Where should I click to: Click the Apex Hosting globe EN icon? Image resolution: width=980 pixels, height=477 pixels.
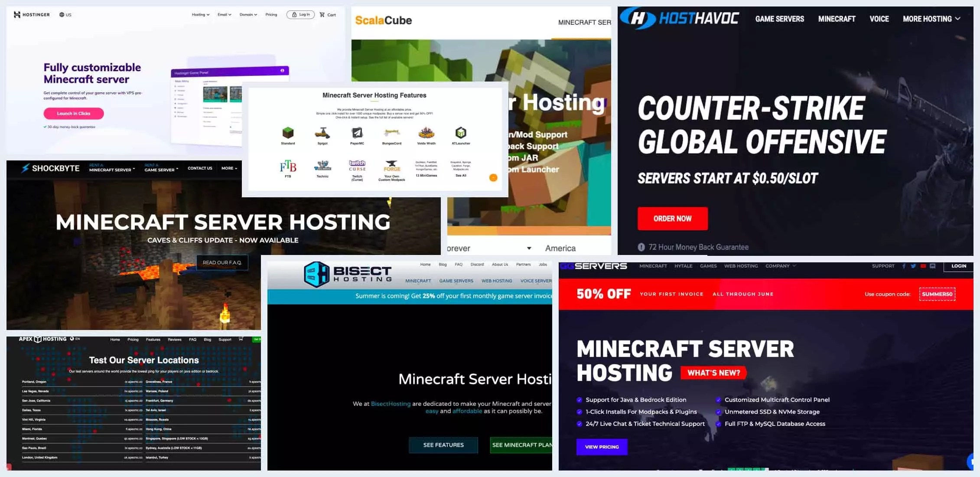[x=72, y=339]
